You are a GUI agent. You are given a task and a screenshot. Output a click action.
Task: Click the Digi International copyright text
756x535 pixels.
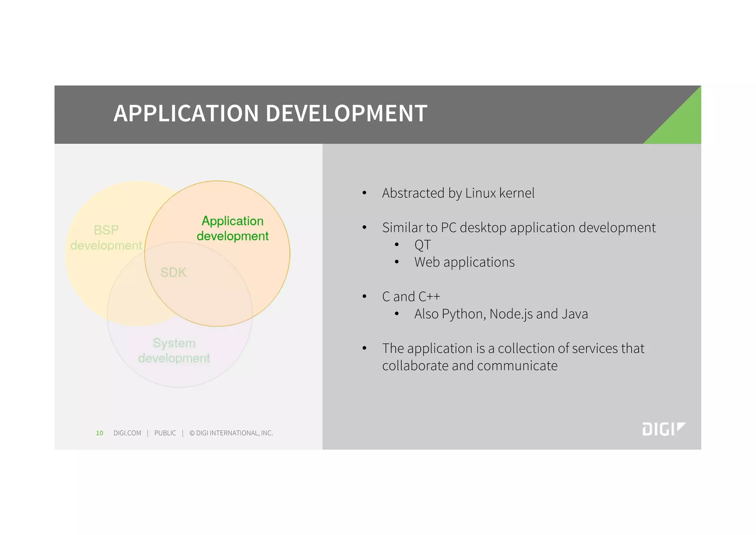point(231,433)
